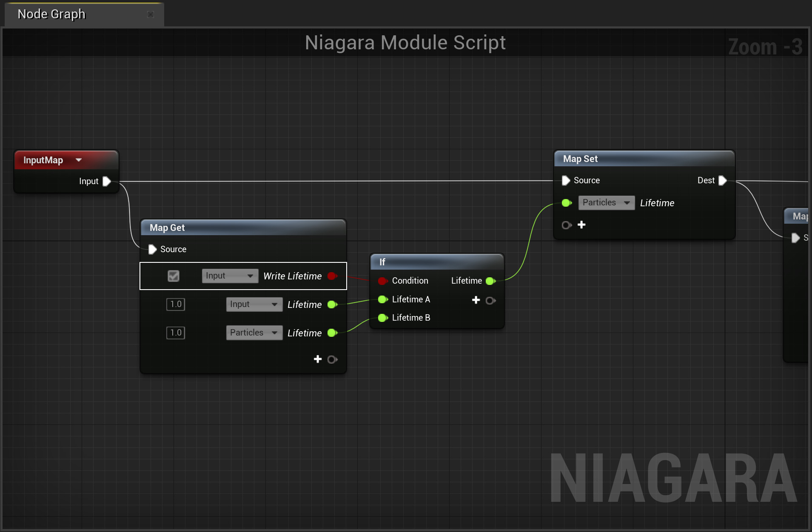Click the If node Condition input pin

point(383,281)
